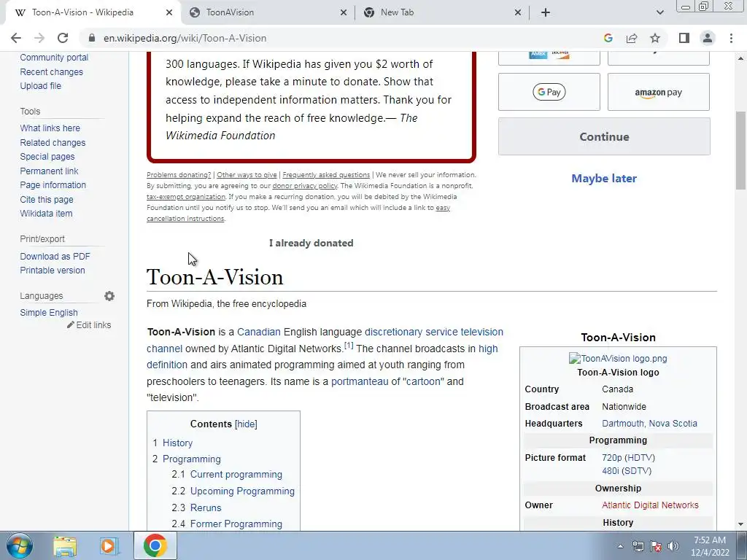Open What links here

pyautogui.click(x=50, y=128)
